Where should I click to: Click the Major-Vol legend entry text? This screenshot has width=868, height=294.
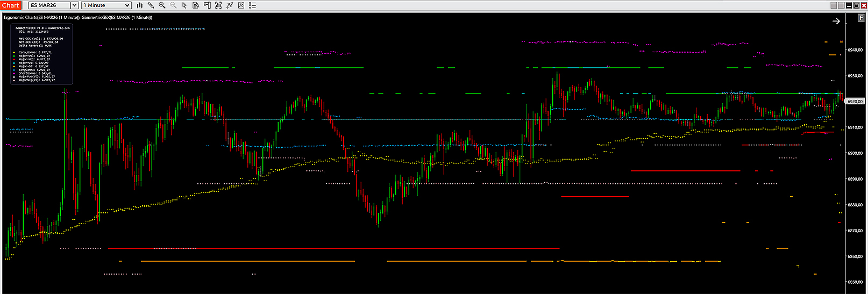click(x=34, y=59)
